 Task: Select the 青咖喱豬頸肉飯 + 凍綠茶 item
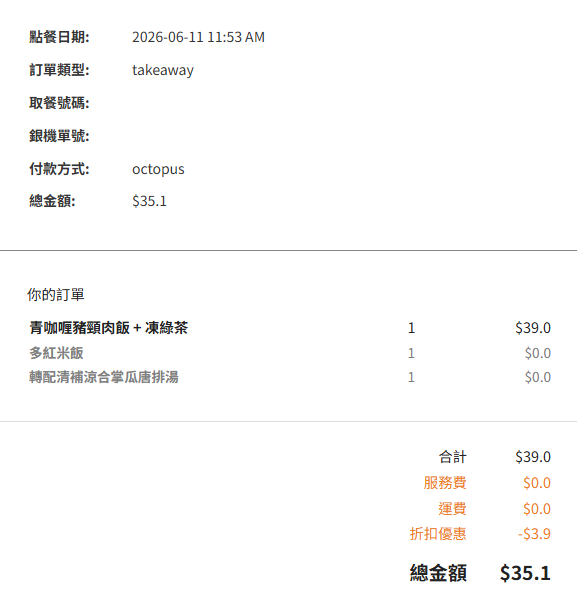pyautogui.click(x=109, y=328)
